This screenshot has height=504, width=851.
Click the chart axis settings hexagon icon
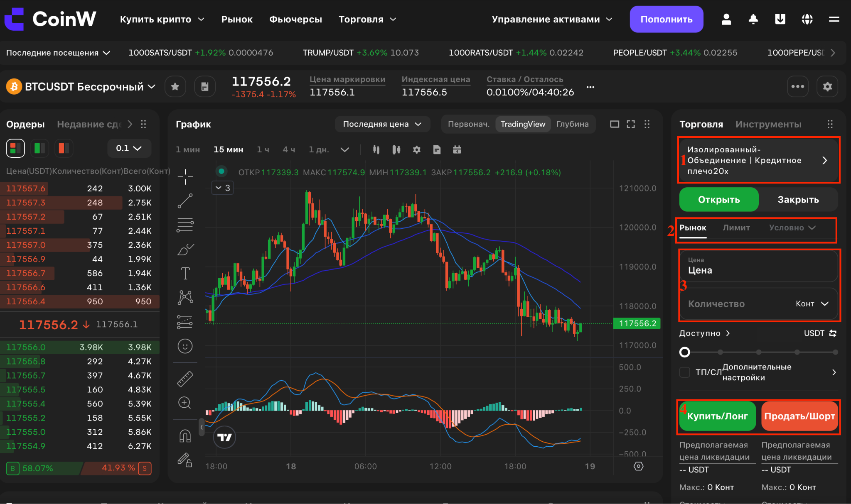(639, 466)
